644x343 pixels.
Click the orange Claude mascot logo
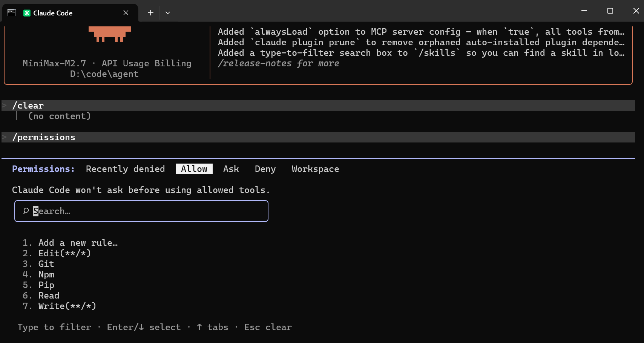coord(110,34)
